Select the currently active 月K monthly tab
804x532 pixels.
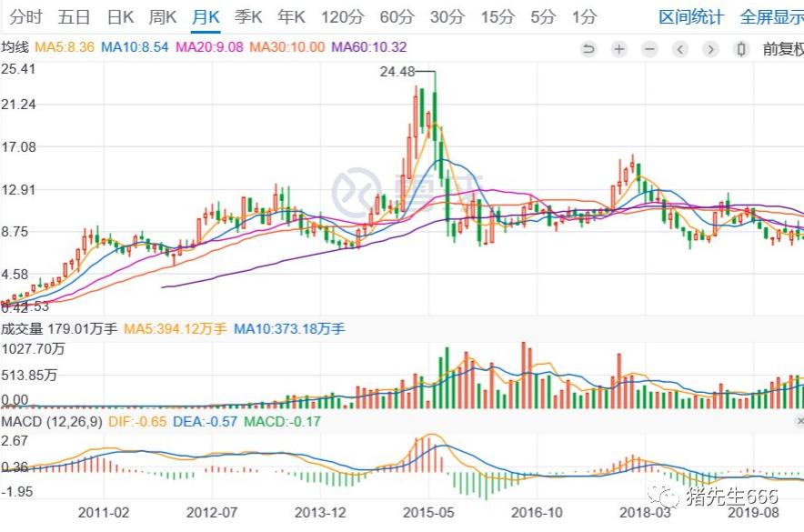tap(205, 16)
